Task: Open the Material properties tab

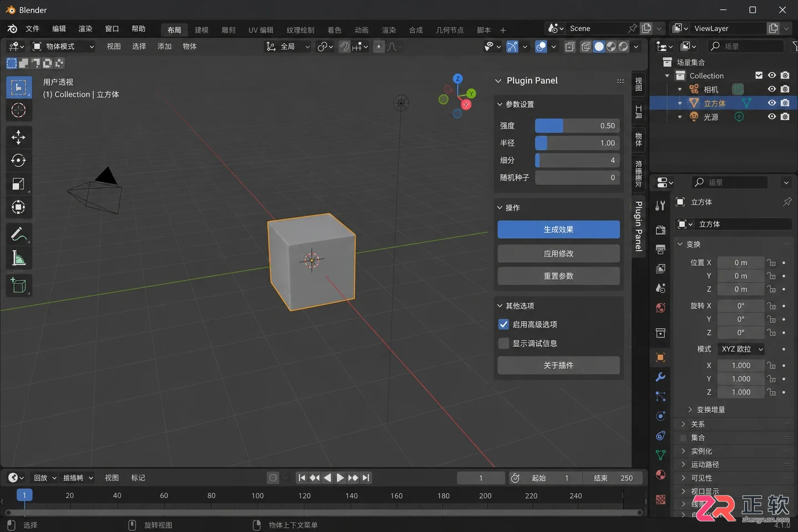Action: pos(660,474)
